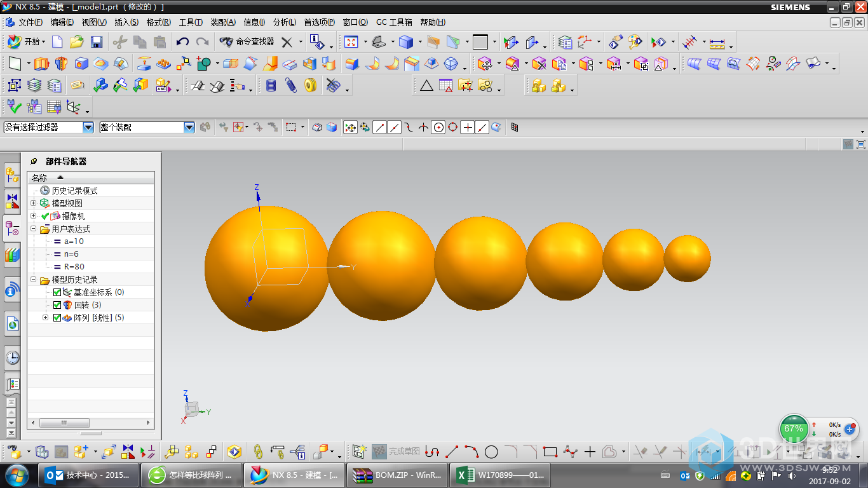Open the selection rectangle dropdown arrow

coord(302,128)
